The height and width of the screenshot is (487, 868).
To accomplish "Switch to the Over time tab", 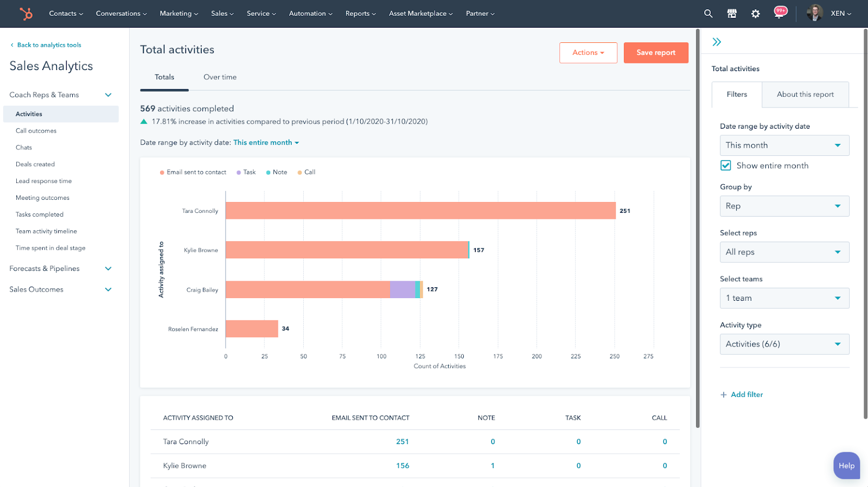I will 220,77.
